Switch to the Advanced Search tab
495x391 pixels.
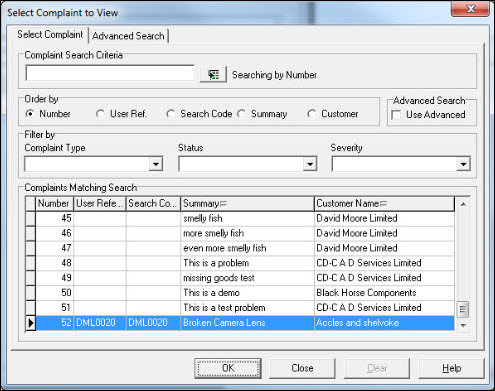click(x=128, y=36)
